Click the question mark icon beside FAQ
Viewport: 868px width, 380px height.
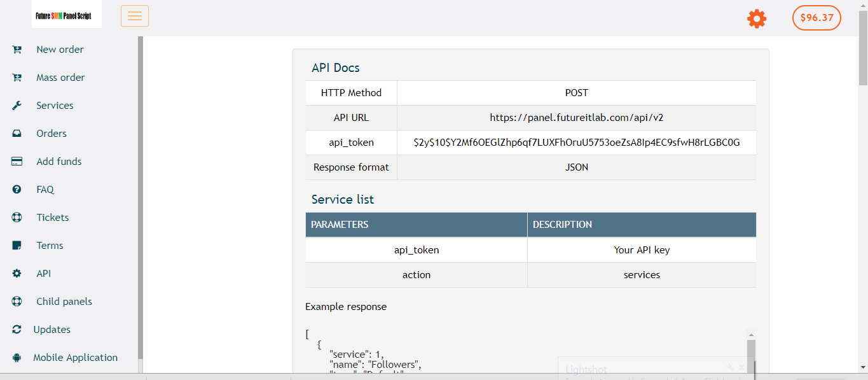(17, 190)
